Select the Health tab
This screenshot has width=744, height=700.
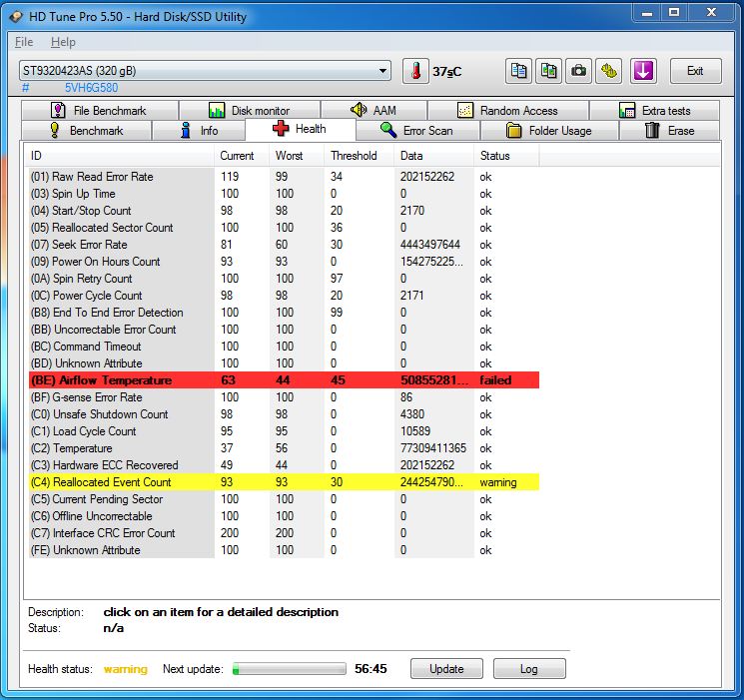(x=300, y=129)
